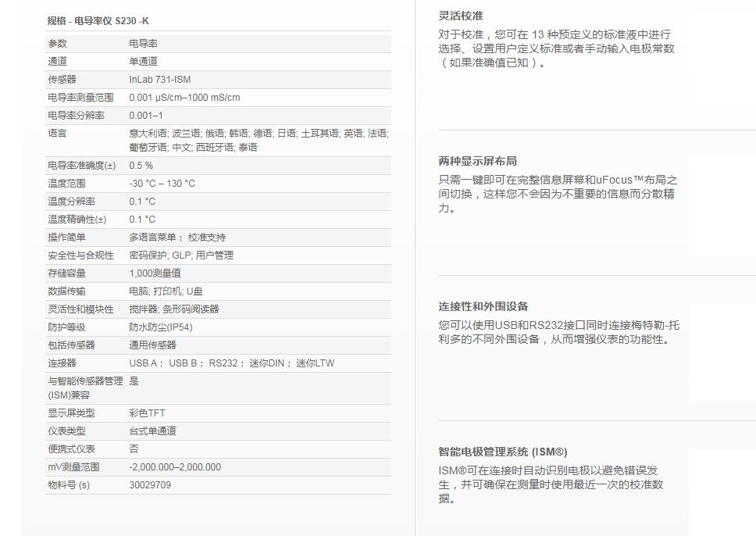Select the '灵活性和模块性' label

pos(80,309)
